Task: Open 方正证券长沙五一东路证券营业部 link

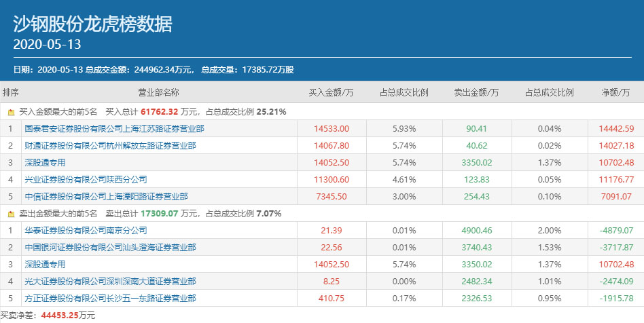Action: (x=110, y=299)
